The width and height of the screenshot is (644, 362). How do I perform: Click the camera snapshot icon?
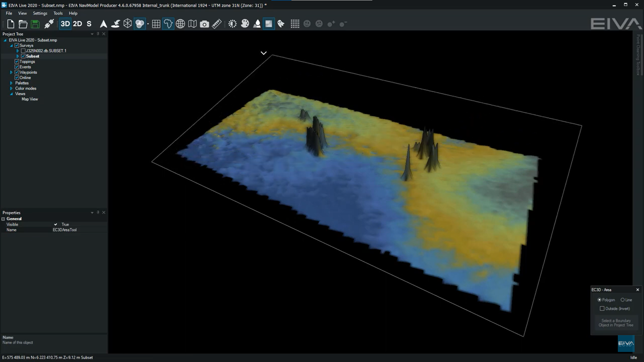point(204,24)
